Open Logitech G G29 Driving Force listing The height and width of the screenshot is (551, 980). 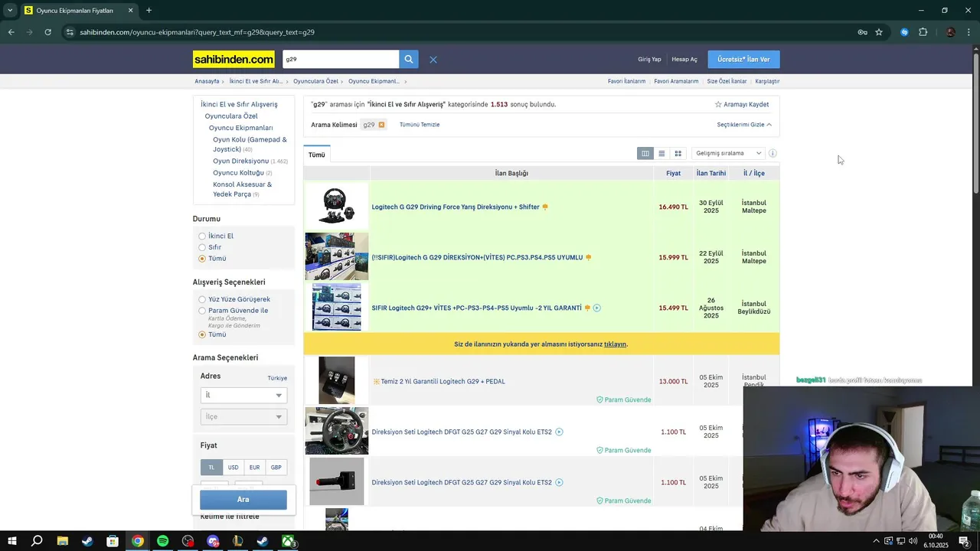click(456, 207)
